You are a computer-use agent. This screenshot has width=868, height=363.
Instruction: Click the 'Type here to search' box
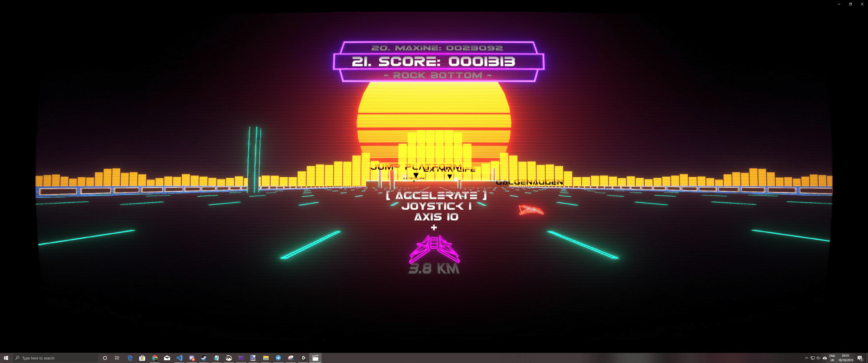[x=55, y=358]
